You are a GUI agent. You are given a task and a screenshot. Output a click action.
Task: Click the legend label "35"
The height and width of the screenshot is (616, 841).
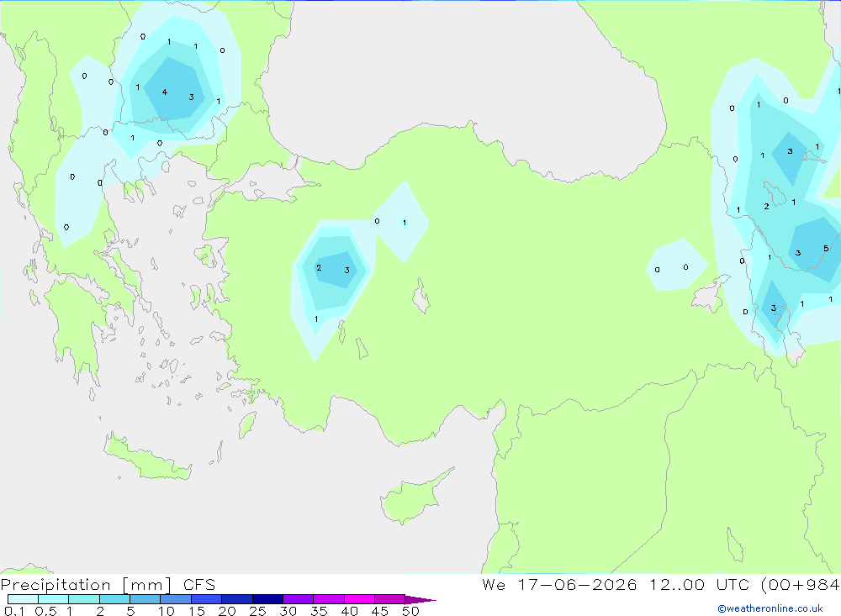(319, 611)
